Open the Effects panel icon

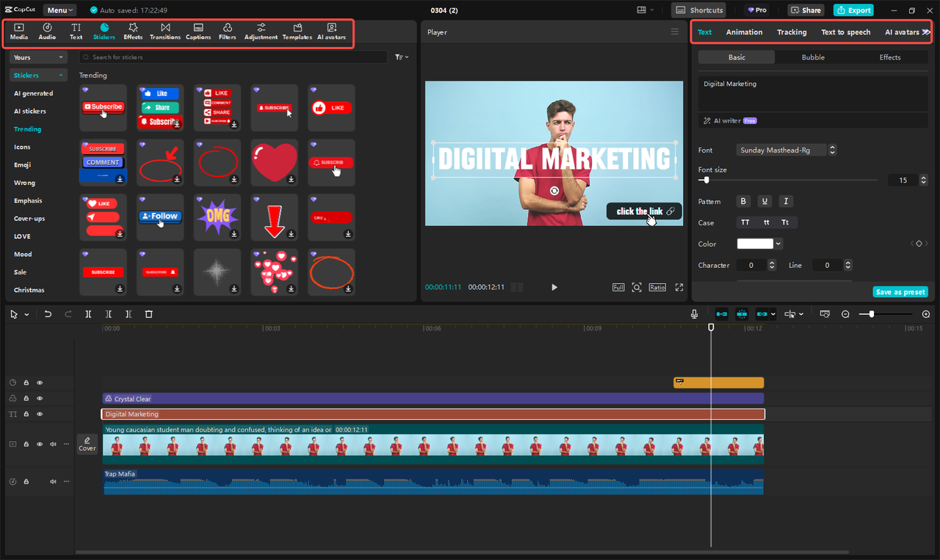(133, 32)
